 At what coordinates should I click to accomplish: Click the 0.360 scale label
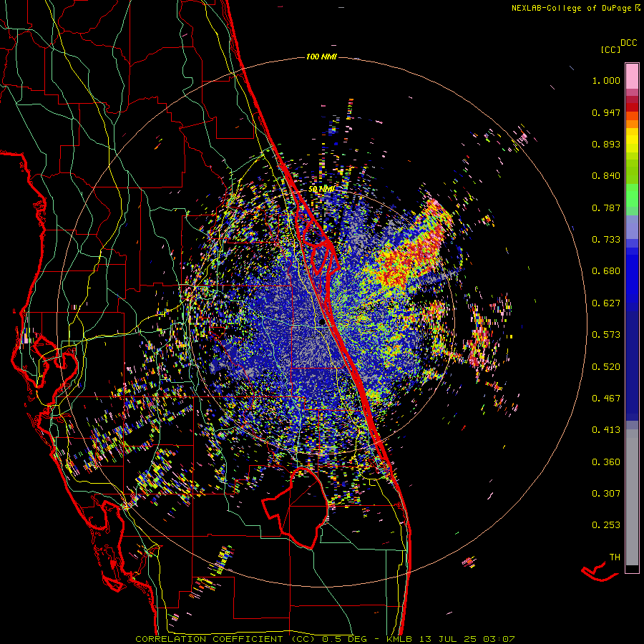point(606,462)
